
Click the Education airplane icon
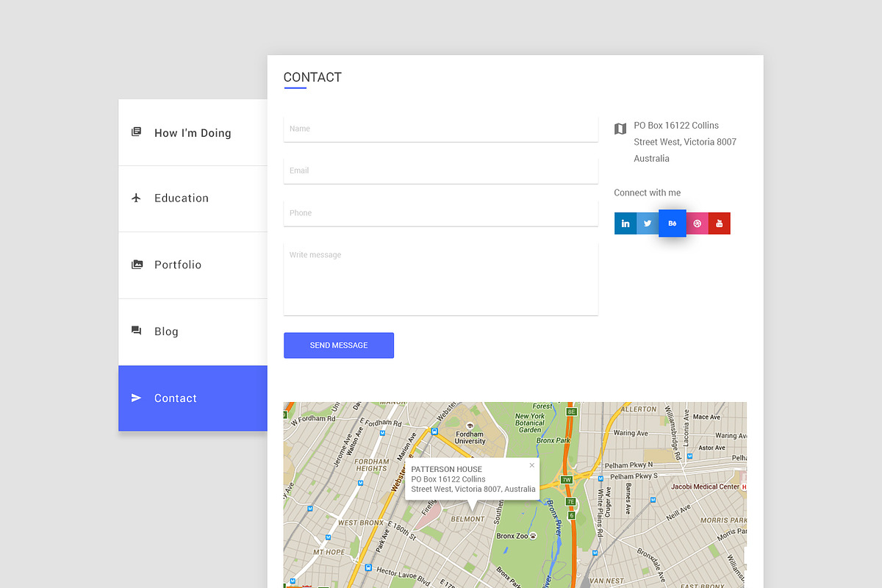(x=136, y=198)
